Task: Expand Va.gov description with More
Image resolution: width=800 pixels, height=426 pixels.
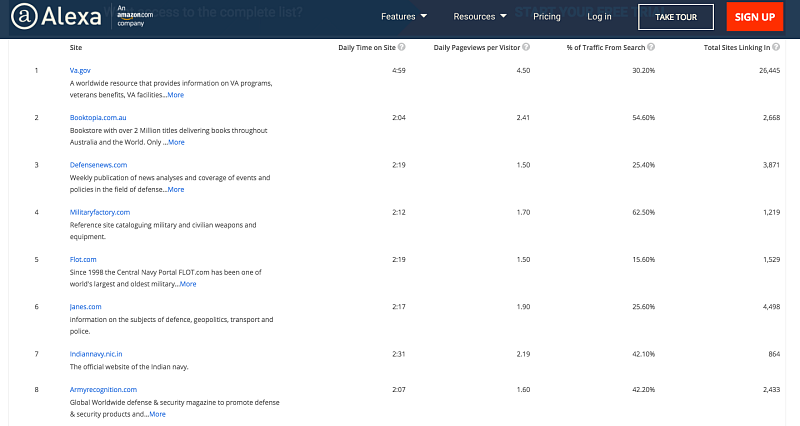Action: [x=175, y=95]
